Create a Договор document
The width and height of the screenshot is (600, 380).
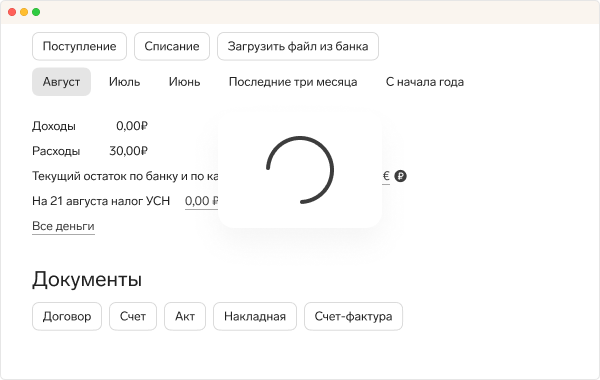pyautogui.click(x=67, y=316)
